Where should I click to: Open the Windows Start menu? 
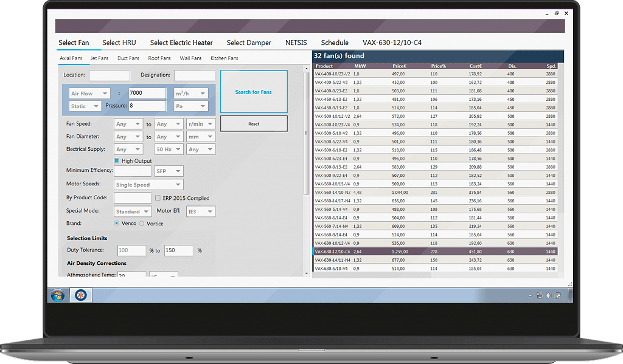(58, 295)
